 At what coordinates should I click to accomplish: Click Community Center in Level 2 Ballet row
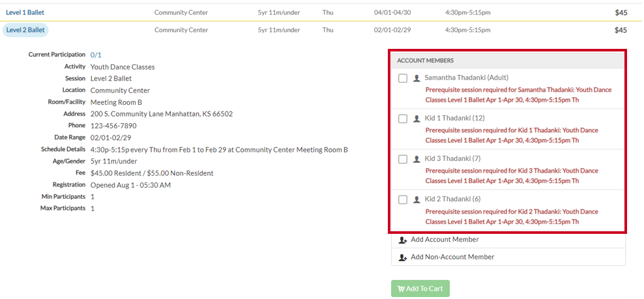pos(181,30)
